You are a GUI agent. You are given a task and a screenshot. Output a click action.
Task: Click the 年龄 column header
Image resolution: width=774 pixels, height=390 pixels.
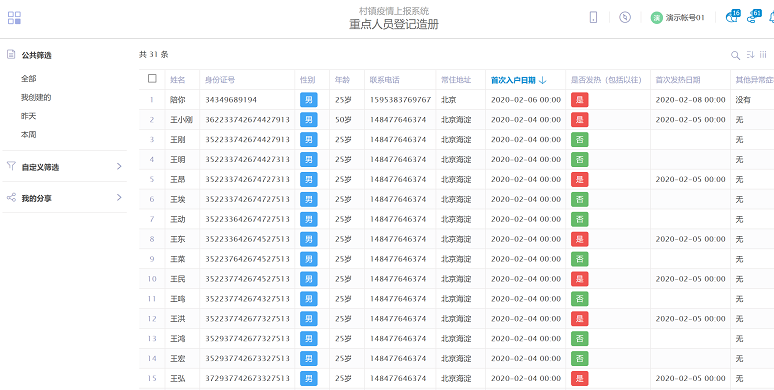pos(342,80)
